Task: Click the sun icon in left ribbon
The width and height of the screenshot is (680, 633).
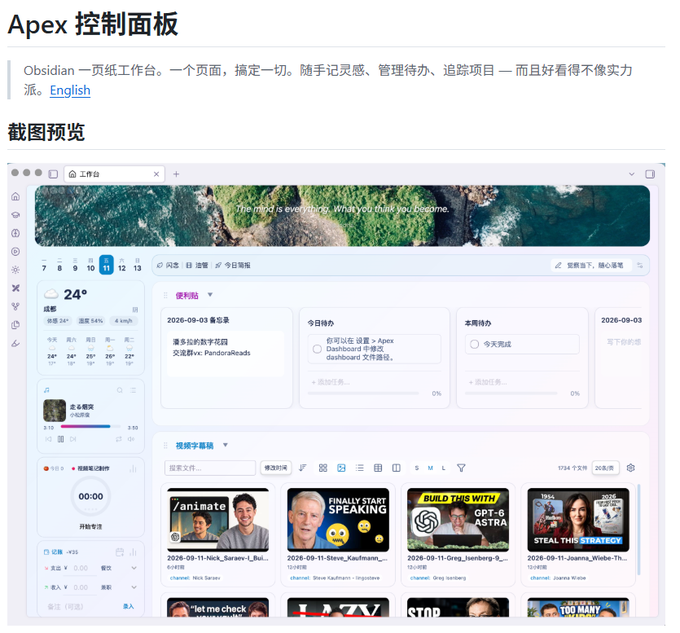Action: click(x=16, y=270)
